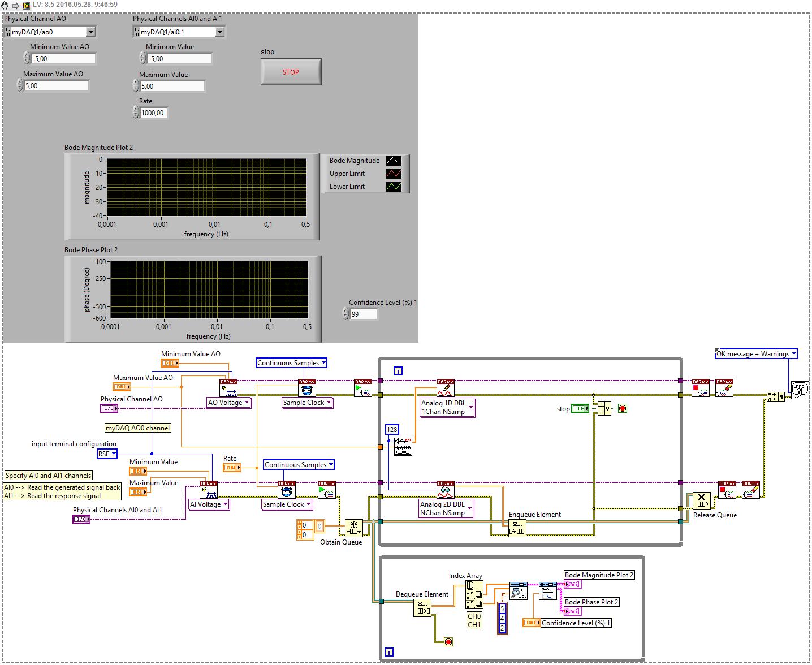The width and height of the screenshot is (812, 665).
Task: Select the DAQmx Read node icon
Action: coord(446,490)
